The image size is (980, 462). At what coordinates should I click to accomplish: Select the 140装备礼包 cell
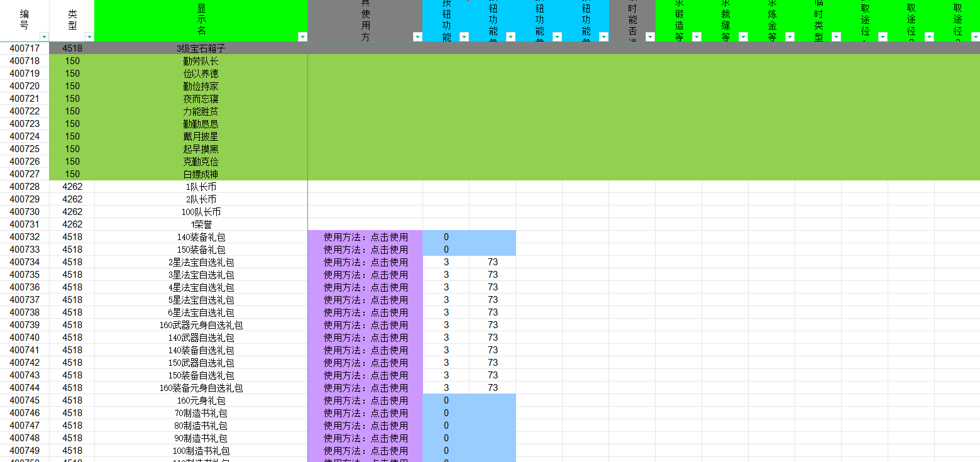pyautogui.click(x=201, y=237)
